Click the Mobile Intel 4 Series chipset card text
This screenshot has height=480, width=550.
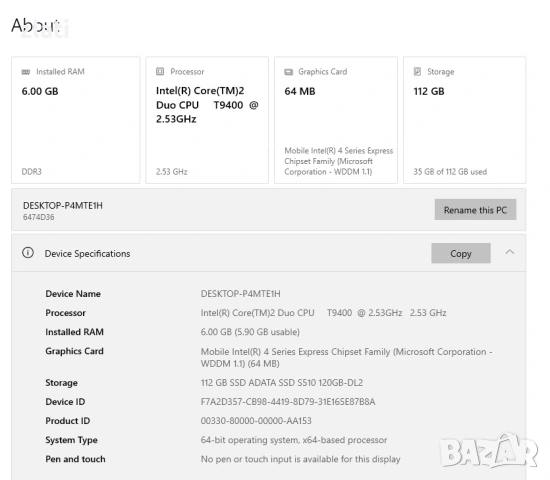339,161
